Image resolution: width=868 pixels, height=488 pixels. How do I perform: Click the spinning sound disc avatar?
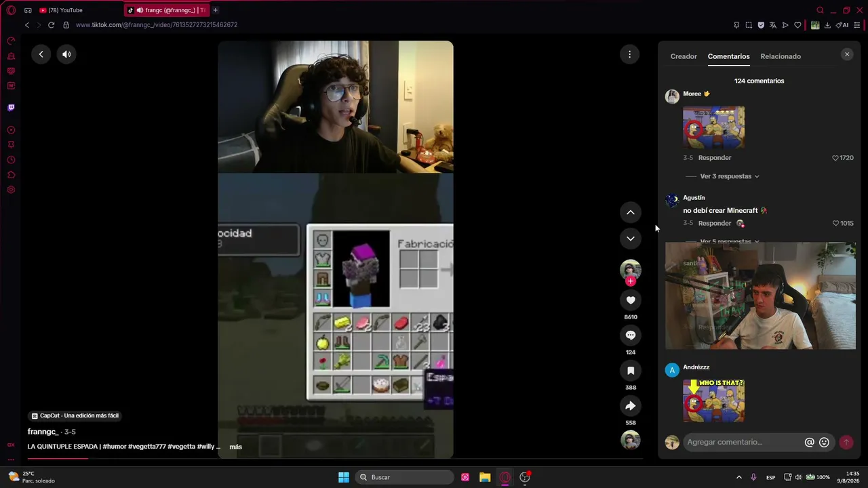[x=631, y=441]
